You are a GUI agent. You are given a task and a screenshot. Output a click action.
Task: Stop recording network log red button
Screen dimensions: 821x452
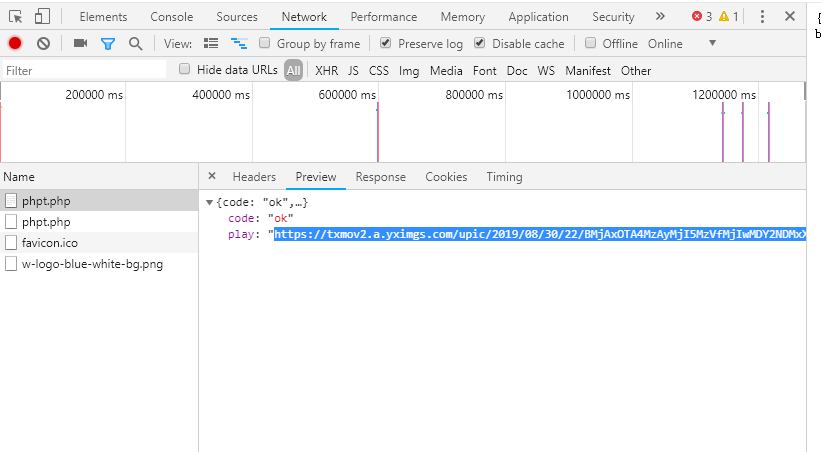[15, 43]
